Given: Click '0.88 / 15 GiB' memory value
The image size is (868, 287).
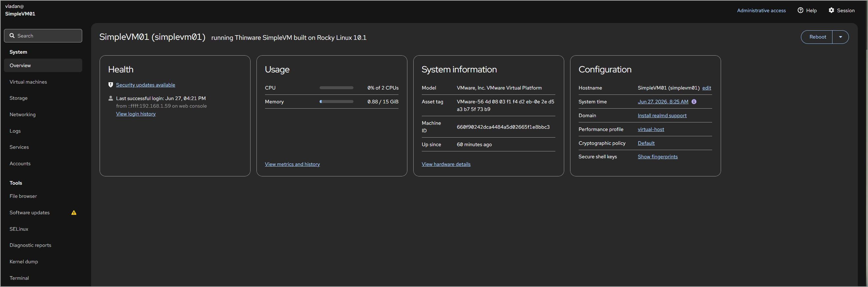Looking at the screenshot, I should click(383, 102).
